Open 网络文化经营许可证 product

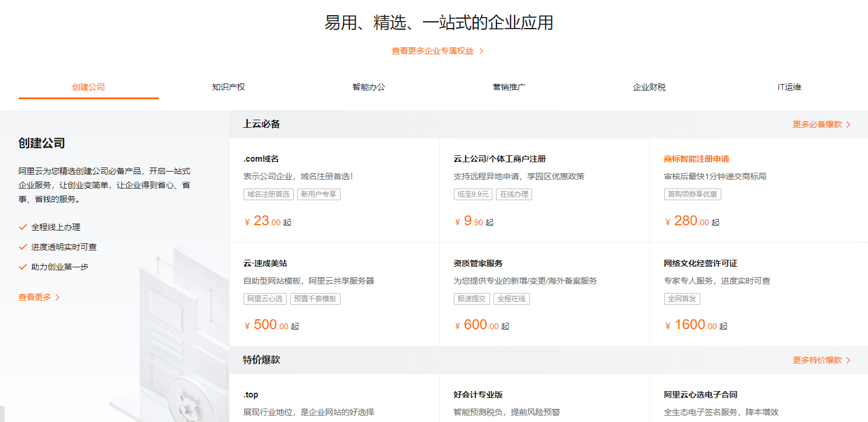700,263
